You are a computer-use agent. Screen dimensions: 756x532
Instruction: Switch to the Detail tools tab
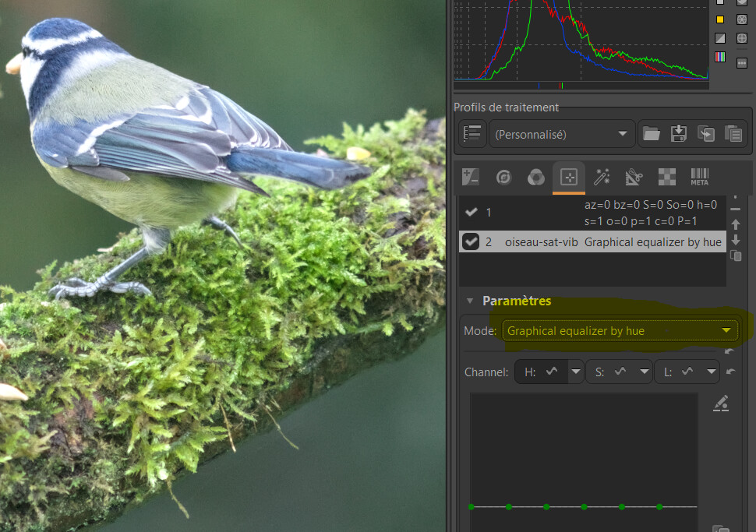click(x=503, y=177)
